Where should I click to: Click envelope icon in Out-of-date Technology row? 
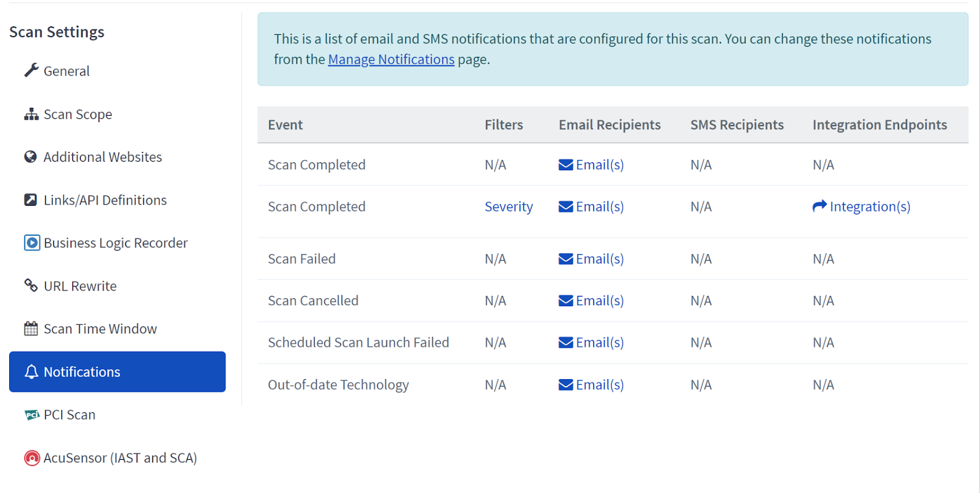pyautogui.click(x=566, y=385)
